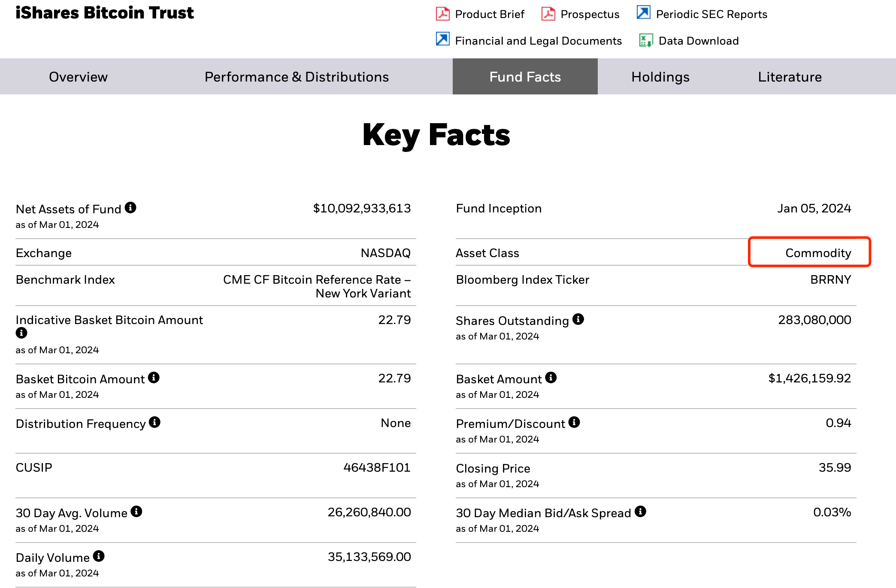Click the CUSIP row label
The height and width of the screenshot is (588, 896).
(x=34, y=467)
